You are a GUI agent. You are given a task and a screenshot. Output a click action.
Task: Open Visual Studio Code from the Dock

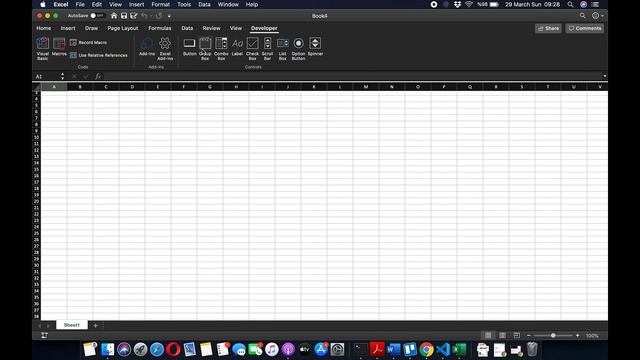(443, 350)
